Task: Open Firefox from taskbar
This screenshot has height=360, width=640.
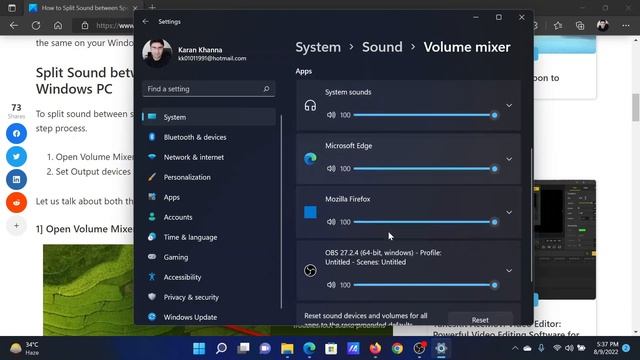Action: point(375,348)
